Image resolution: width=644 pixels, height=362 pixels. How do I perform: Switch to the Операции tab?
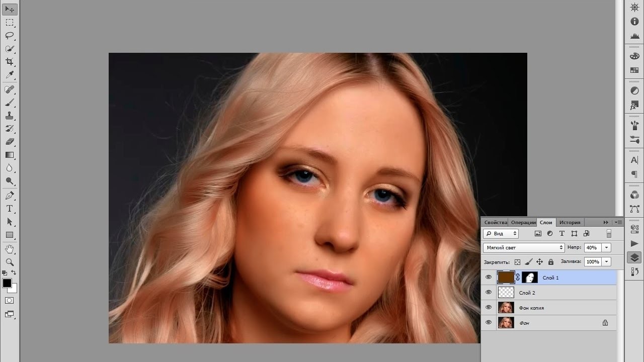tap(523, 222)
